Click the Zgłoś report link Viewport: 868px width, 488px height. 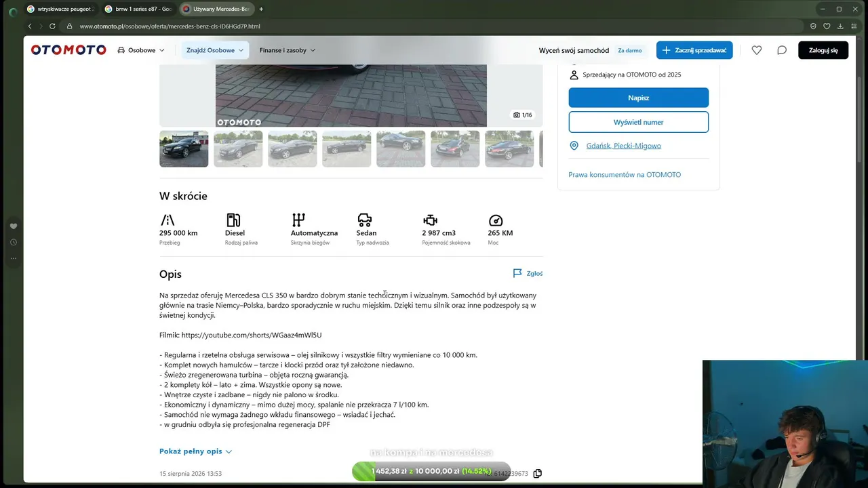(528, 273)
